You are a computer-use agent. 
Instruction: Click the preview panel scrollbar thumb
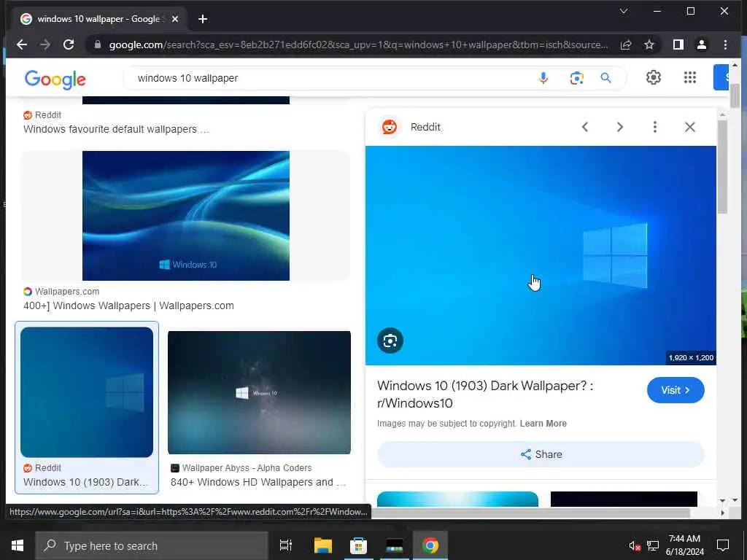(722, 167)
